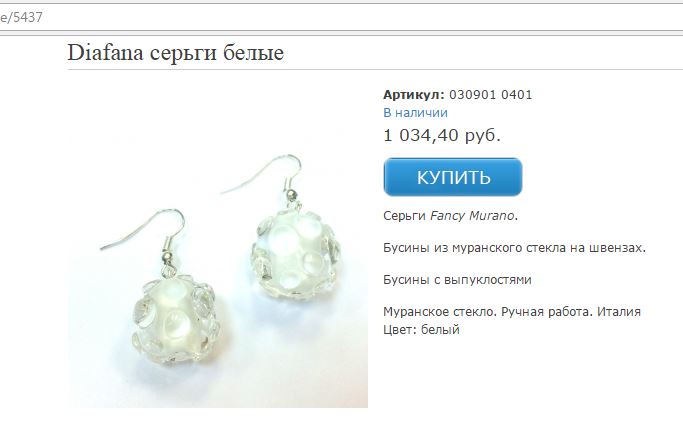Click the Цвет: белый color line

pos(421,329)
